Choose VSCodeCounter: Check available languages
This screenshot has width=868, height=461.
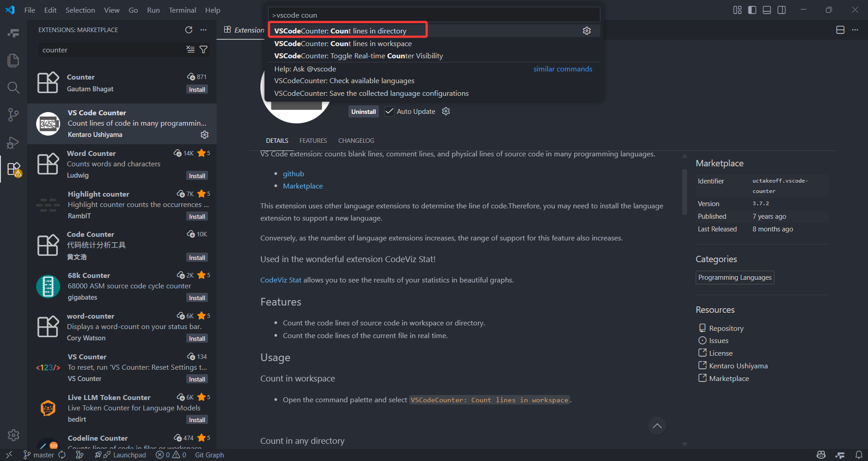pyautogui.click(x=434, y=80)
